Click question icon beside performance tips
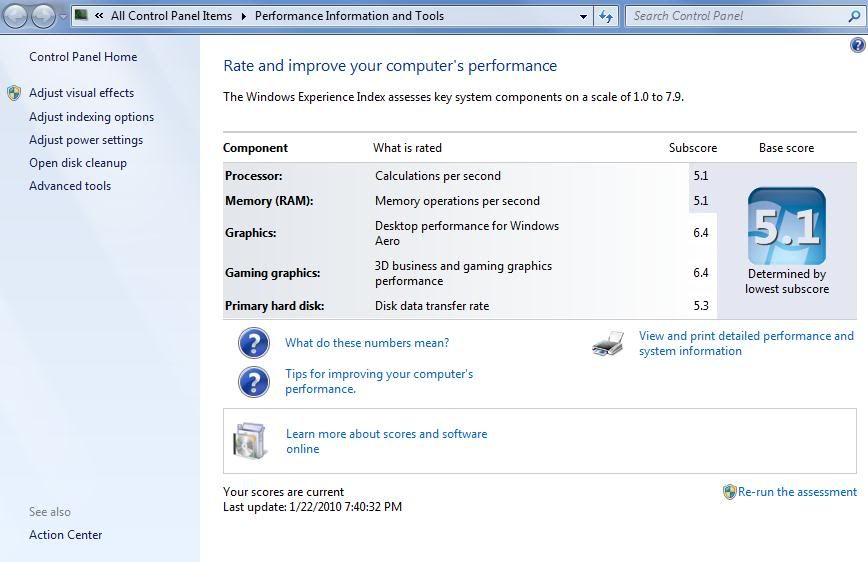The height and width of the screenshot is (562, 868). coord(254,382)
